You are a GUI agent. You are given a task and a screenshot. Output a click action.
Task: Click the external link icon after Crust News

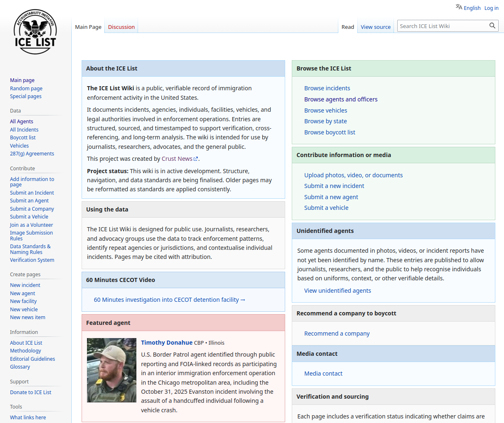pos(196,159)
